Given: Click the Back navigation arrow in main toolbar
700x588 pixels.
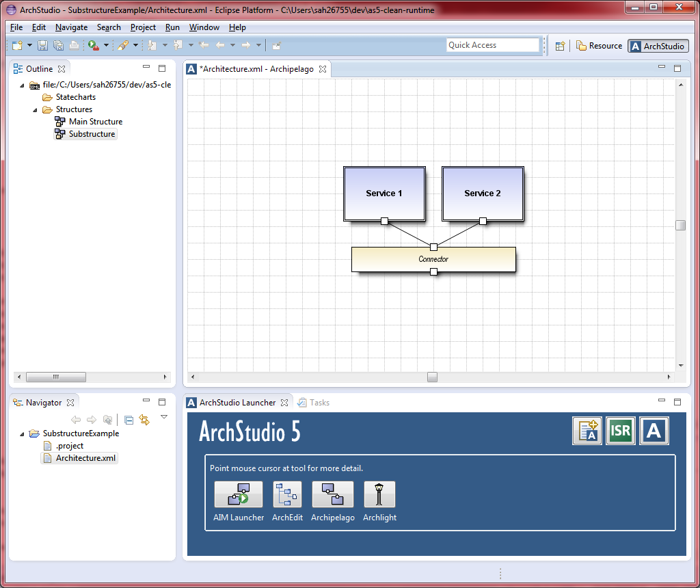Looking at the screenshot, I should [x=220, y=45].
